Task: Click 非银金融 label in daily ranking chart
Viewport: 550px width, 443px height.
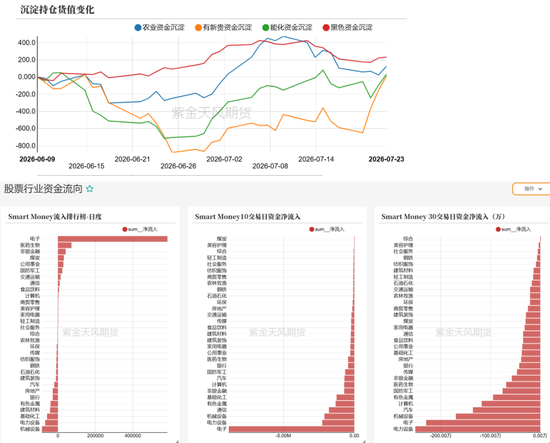Action: coord(30,251)
